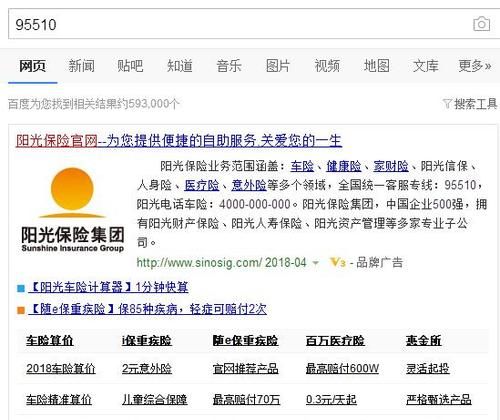
Task: Switch to the 新闻 tab
Action: (x=81, y=66)
